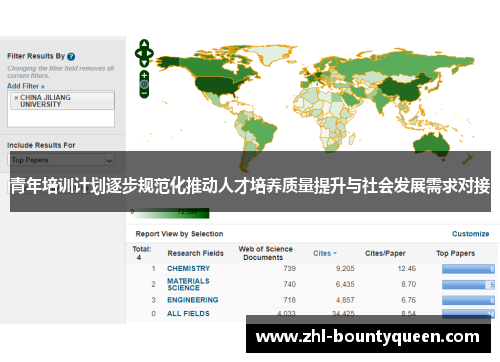Select the 8.70 cites per paper value
The width and height of the screenshot is (500, 362).
point(408,284)
